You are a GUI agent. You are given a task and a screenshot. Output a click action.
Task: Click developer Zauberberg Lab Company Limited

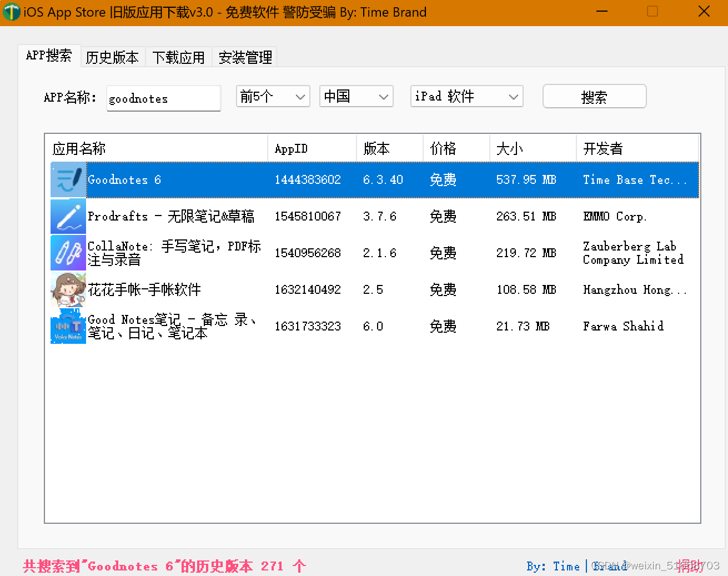[634, 253]
